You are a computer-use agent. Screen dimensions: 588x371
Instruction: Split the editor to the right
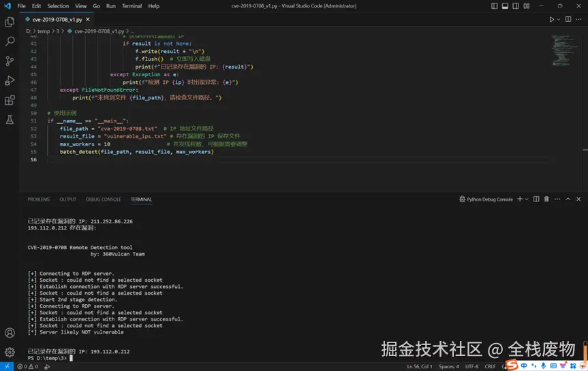pos(568,19)
